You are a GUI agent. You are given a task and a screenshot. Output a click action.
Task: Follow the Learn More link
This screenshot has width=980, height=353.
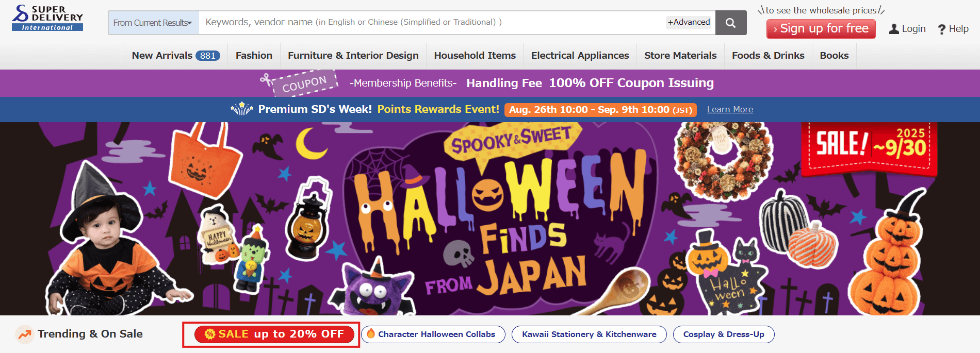[730, 109]
